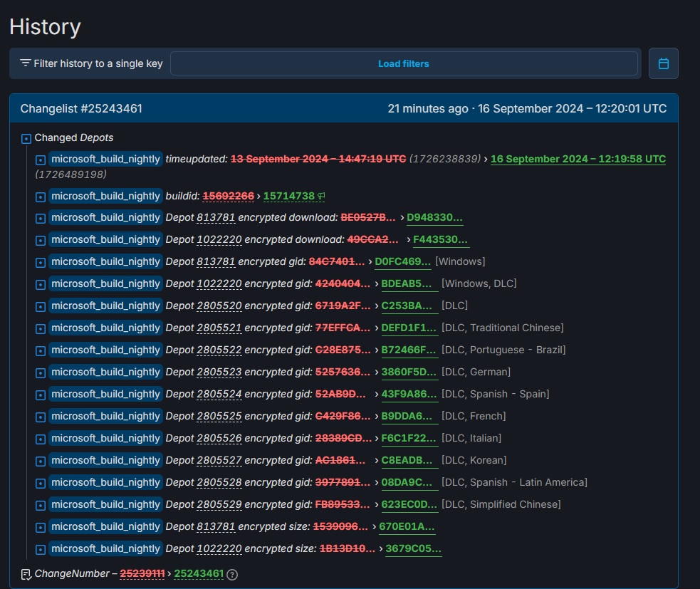Click icon beside Depot 813781 encrypted download row
Viewport: 700px width, 589px height.
click(41, 219)
